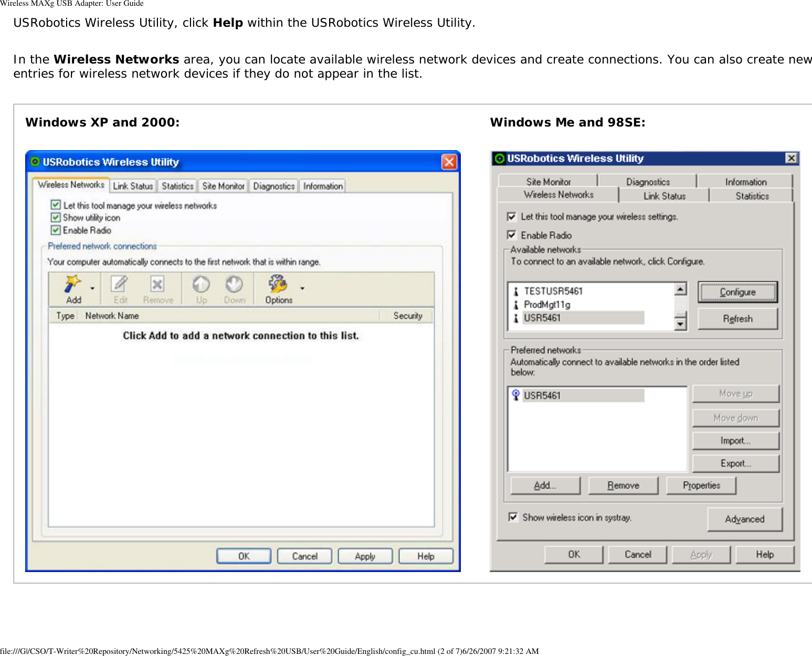Switch to Diagnostics tab in XP window
The image size is (812, 656).
[x=274, y=186]
